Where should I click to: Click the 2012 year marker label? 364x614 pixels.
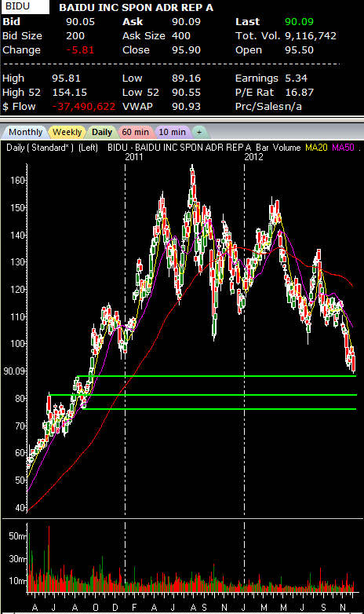click(253, 157)
